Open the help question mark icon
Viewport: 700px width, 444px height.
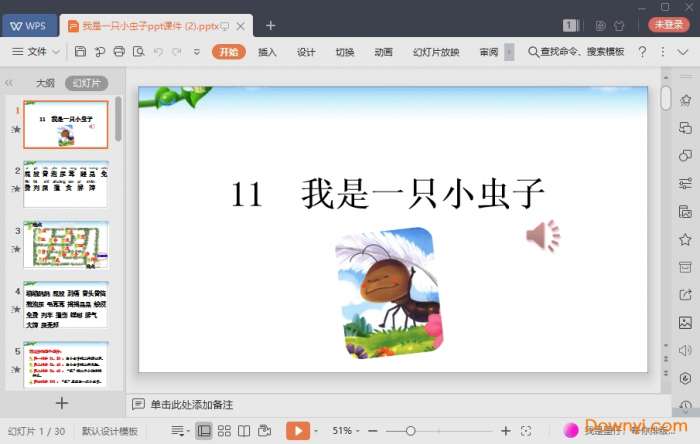pos(642,52)
